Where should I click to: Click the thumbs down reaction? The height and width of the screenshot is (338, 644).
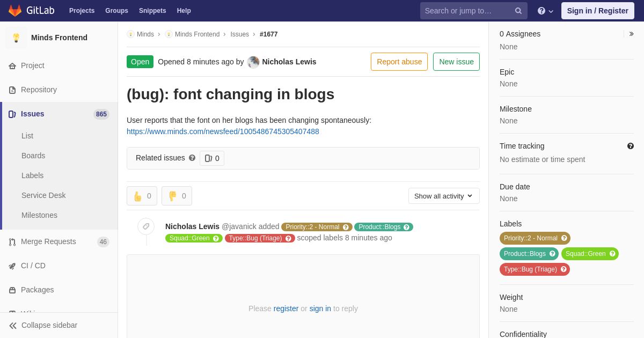(177, 196)
